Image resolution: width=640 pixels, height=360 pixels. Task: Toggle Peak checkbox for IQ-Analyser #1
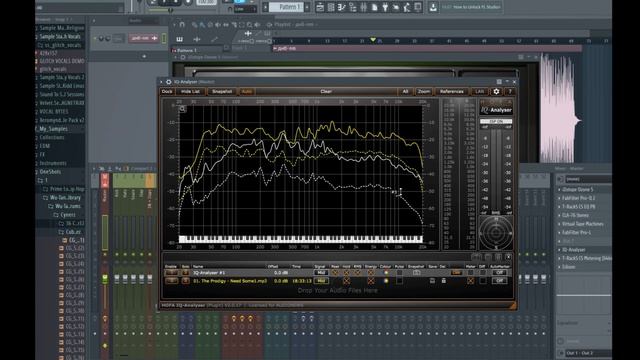tap(335, 273)
